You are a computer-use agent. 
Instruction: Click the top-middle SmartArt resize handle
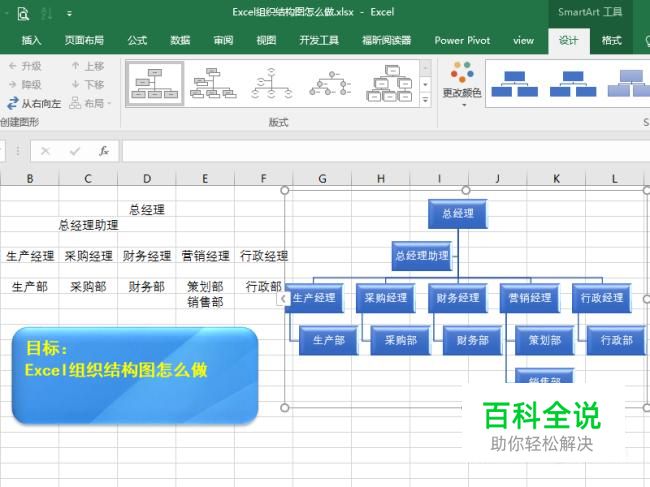[466, 190]
